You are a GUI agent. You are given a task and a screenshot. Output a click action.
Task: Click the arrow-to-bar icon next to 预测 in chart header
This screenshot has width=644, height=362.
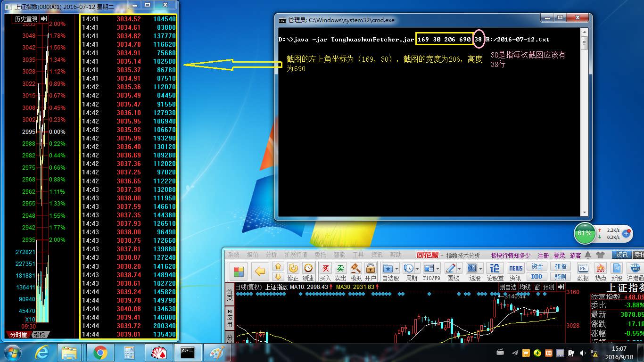(x=561, y=287)
